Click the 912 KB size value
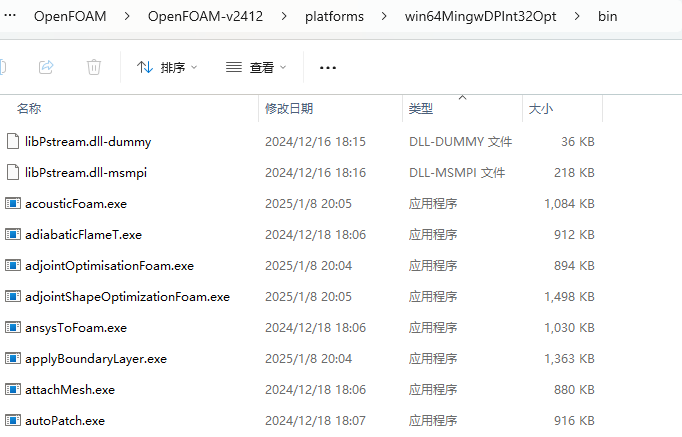The image size is (682, 437). pyautogui.click(x=574, y=235)
